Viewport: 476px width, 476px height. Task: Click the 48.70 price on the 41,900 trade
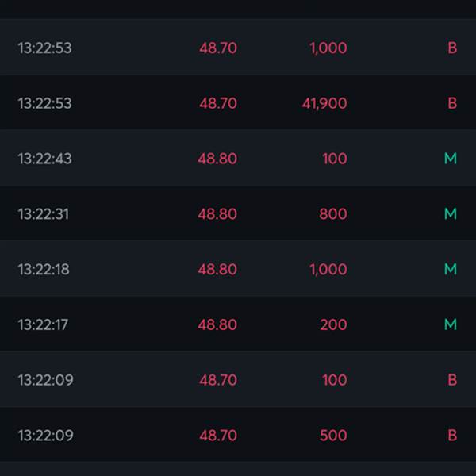[x=218, y=103]
